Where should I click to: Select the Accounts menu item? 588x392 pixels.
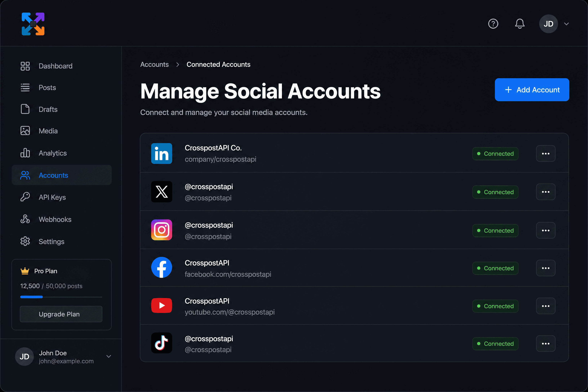coord(61,175)
